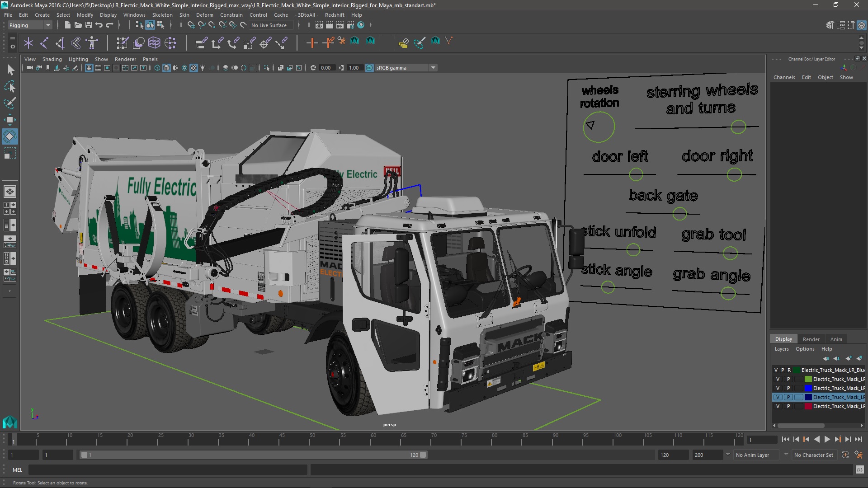
Task: Click the range slider bar handle at 120
Action: pos(423,455)
